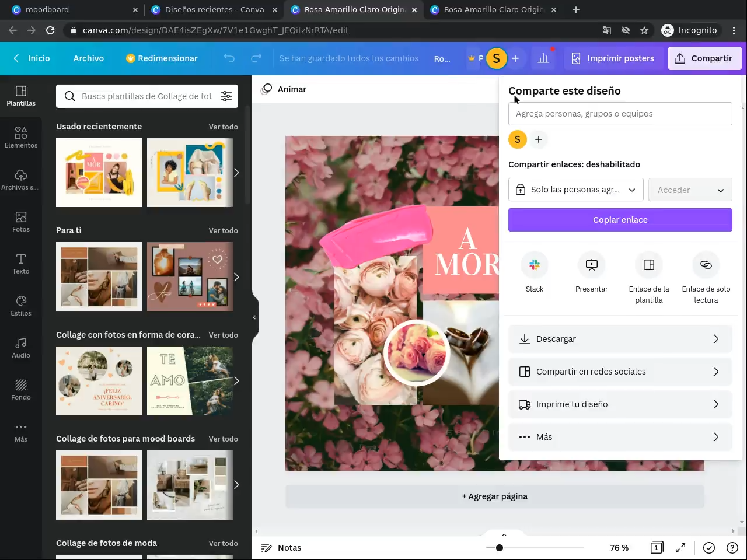
Task: Open the link access dropdown 'Solo las personas agr...'
Action: click(576, 190)
